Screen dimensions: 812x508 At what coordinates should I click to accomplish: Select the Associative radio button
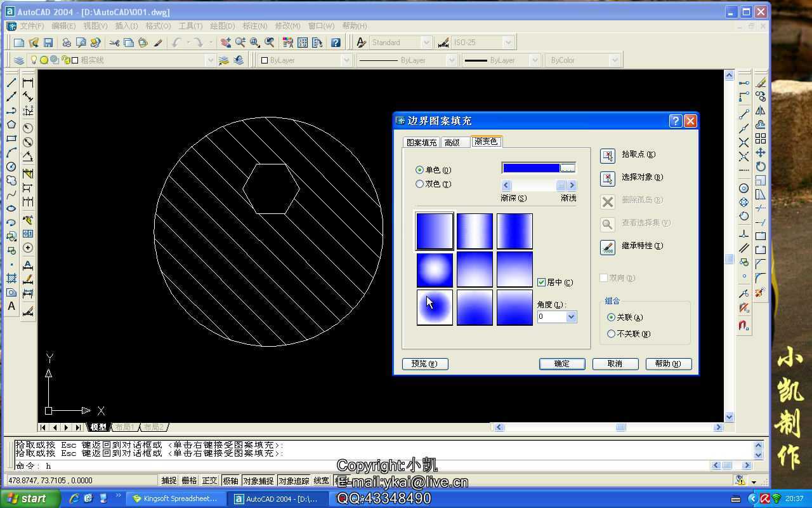pyautogui.click(x=611, y=317)
